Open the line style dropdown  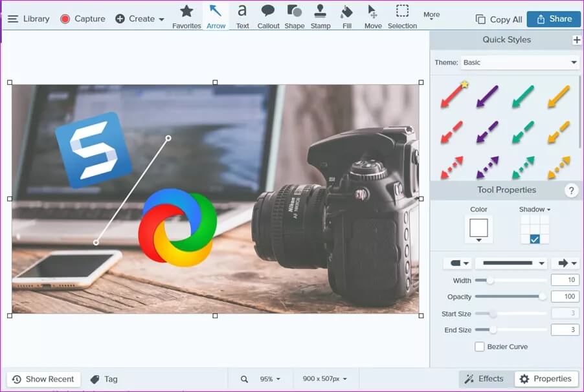point(513,263)
